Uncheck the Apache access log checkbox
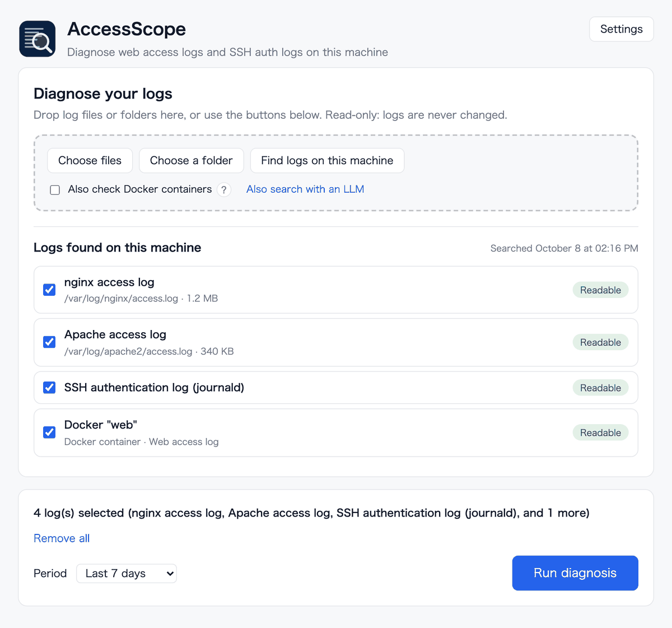 click(x=49, y=342)
